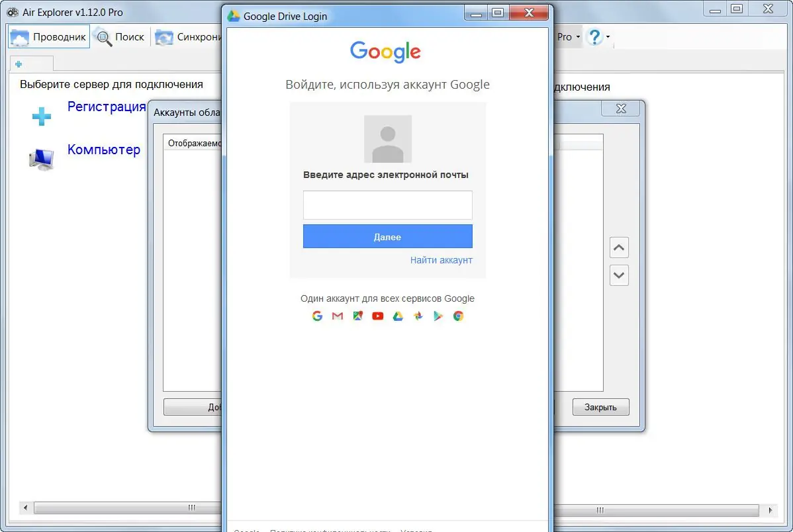Click the Добавить button in accounts dialog

(x=193, y=407)
